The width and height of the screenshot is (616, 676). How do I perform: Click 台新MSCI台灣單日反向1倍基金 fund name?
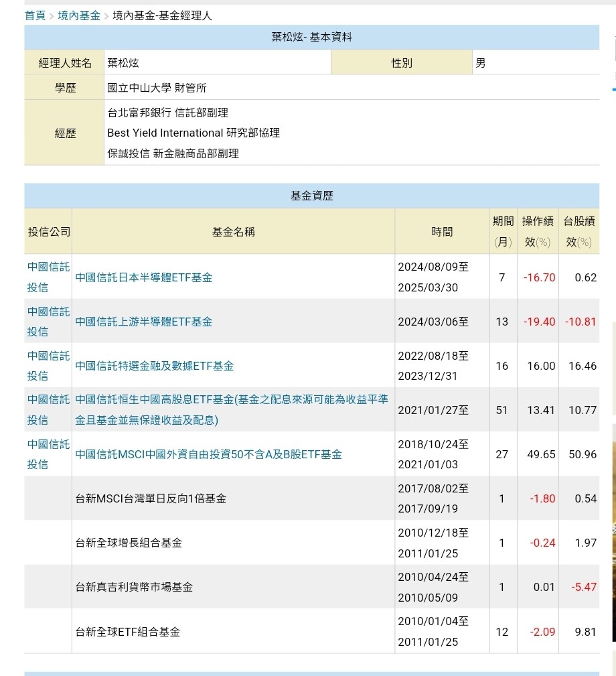(151, 498)
